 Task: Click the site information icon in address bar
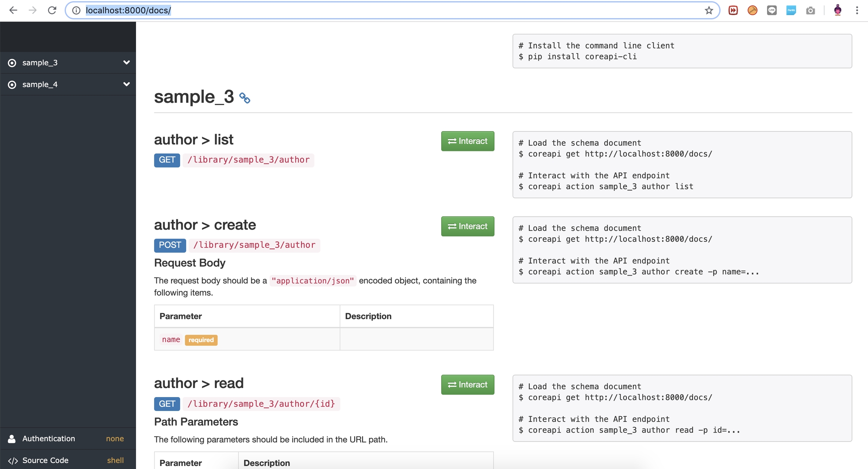[x=76, y=10]
